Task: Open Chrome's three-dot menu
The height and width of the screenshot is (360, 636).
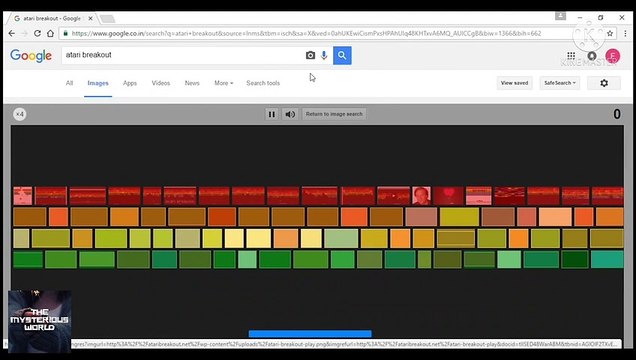Action: [x=625, y=34]
